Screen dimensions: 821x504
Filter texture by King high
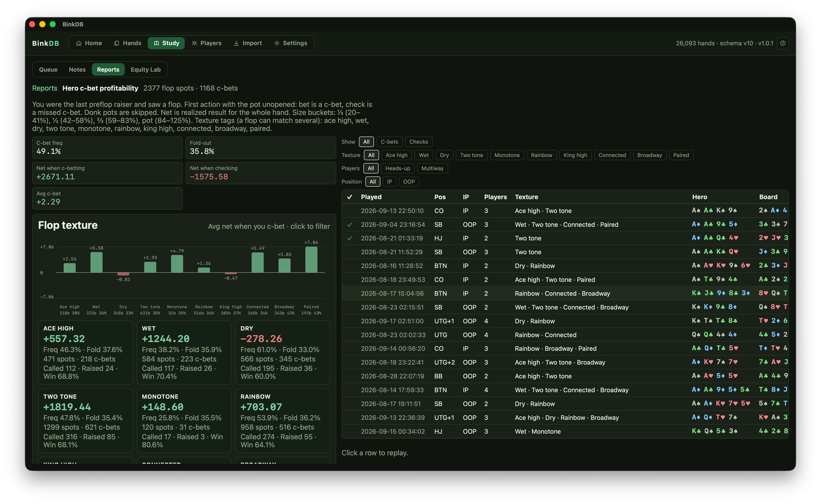click(x=575, y=155)
